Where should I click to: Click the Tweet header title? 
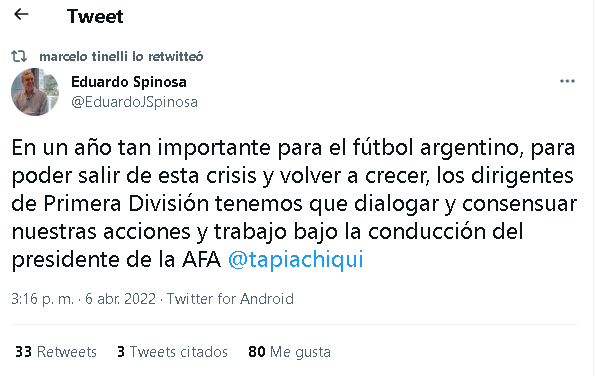tap(95, 17)
